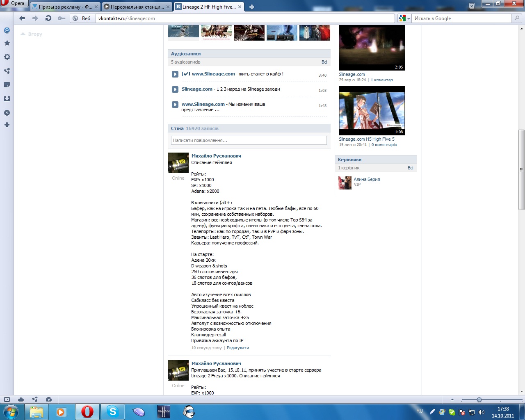Open the RU language indicator in tray
This screenshot has width=525, height=420.
[420, 411]
